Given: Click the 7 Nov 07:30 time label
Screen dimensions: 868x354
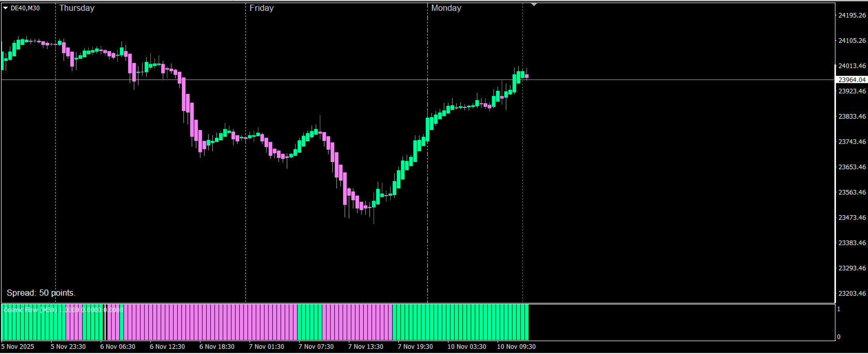Looking at the screenshot, I should pos(316,347).
